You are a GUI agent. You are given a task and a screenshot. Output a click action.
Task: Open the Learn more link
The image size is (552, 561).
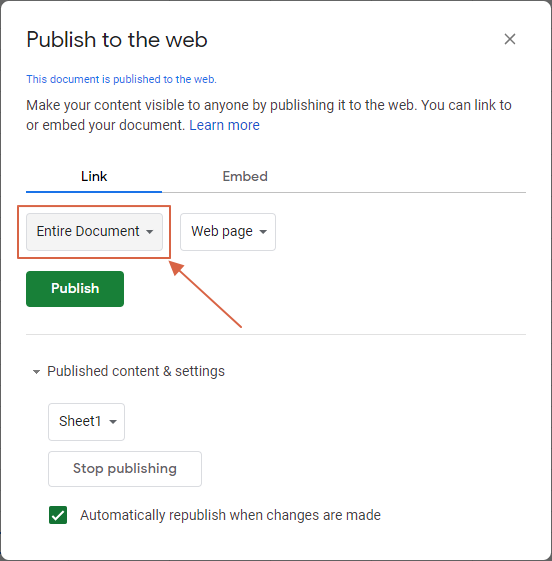point(224,125)
